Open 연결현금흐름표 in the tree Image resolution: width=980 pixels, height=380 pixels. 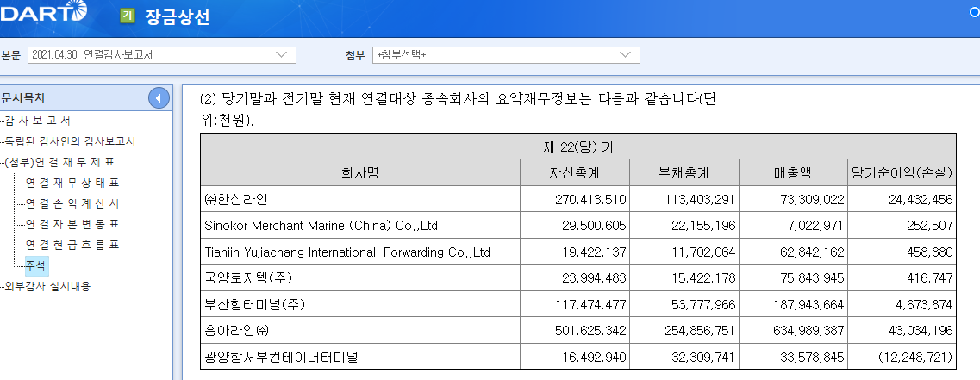click(72, 245)
